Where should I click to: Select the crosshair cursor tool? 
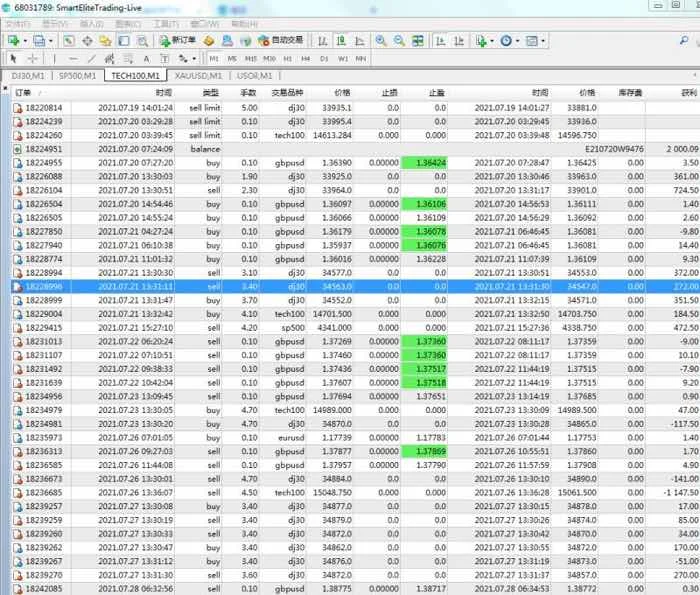pyautogui.click(x=31, y=58)
